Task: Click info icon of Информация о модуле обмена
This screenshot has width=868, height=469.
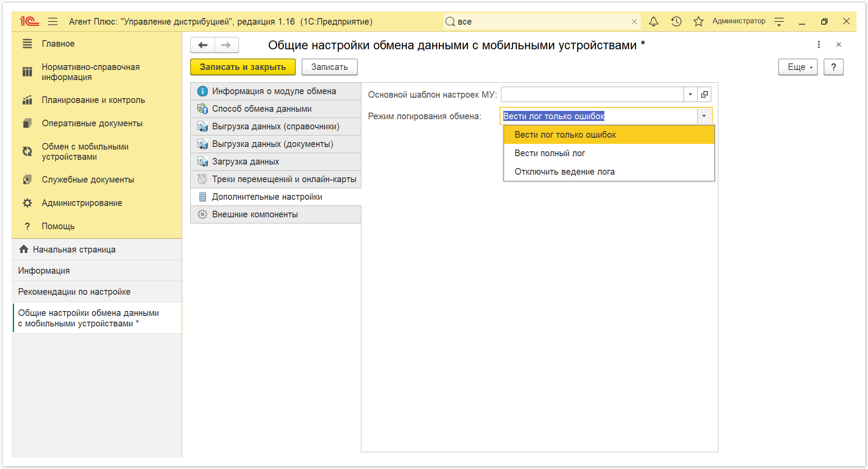Action: point(202,91)
